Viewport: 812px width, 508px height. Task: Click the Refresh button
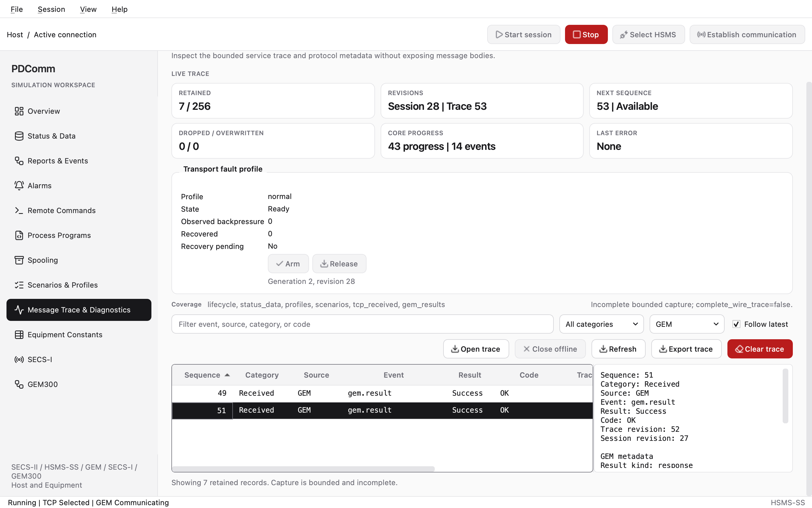point(618,349)
